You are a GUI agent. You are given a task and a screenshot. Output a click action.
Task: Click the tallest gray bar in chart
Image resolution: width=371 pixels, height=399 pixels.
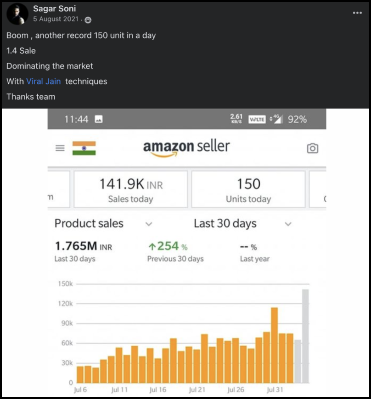click(305, 336)
